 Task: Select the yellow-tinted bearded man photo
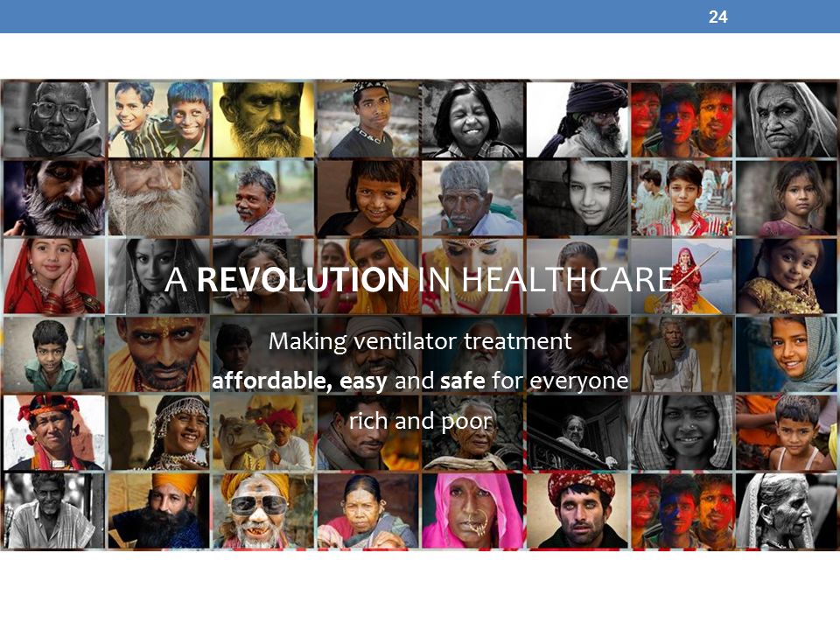(263, 119)
